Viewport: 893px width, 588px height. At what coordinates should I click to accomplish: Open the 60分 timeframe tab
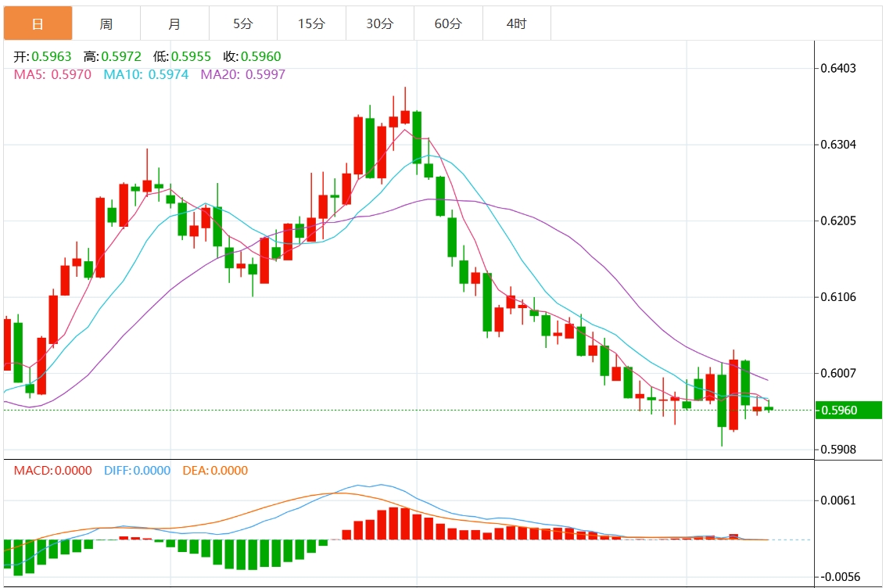tap(448, 23)
